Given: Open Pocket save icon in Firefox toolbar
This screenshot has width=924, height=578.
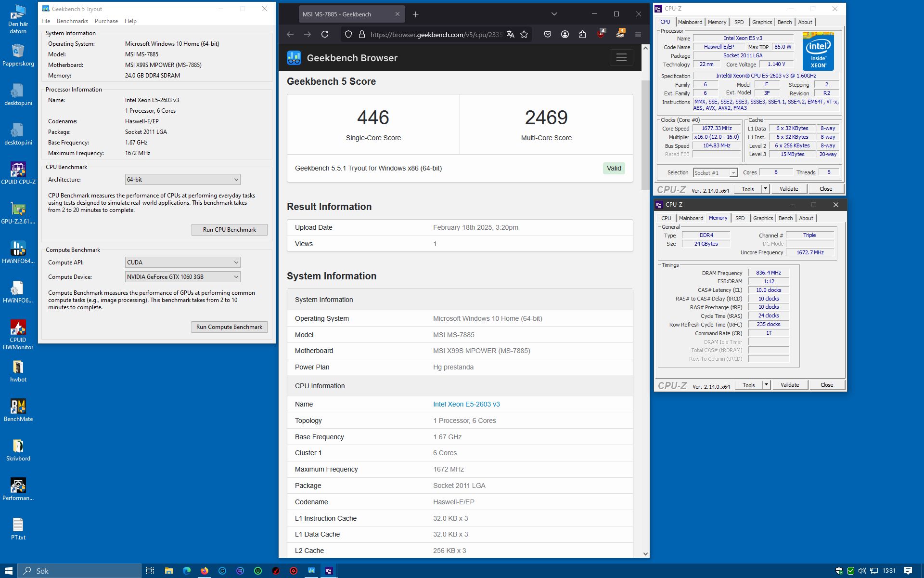Looking at the screenshot, I should click(548, 34).
